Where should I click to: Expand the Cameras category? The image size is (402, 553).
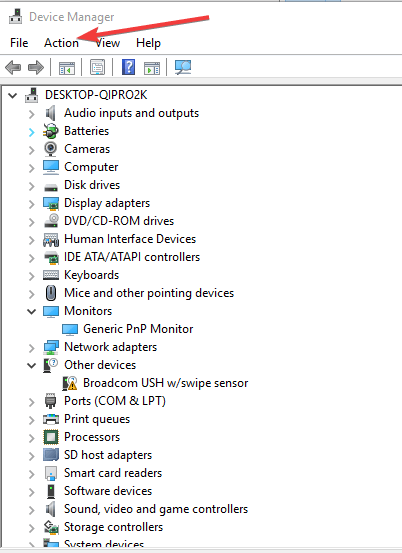coord(31,150)
